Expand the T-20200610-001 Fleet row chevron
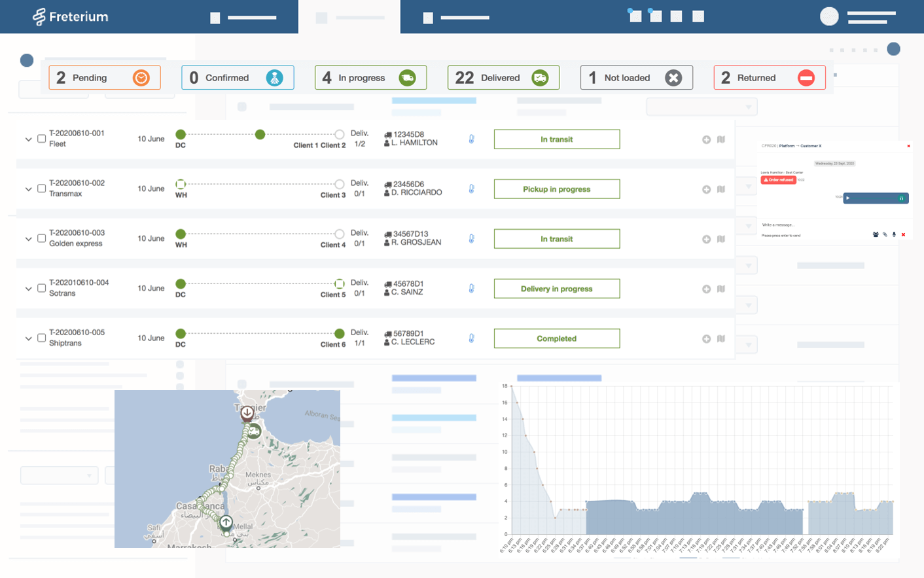 pyautogui.click(x=28, y=139)
